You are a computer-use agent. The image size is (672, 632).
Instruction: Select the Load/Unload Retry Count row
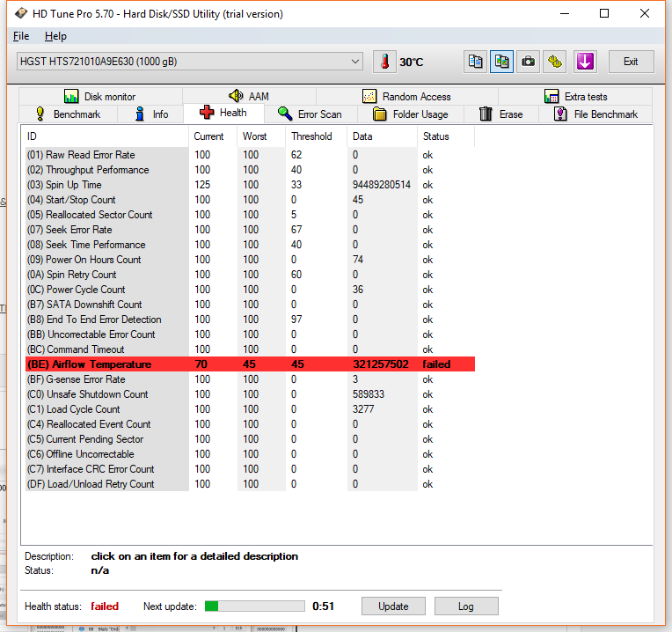pos(250,484)
